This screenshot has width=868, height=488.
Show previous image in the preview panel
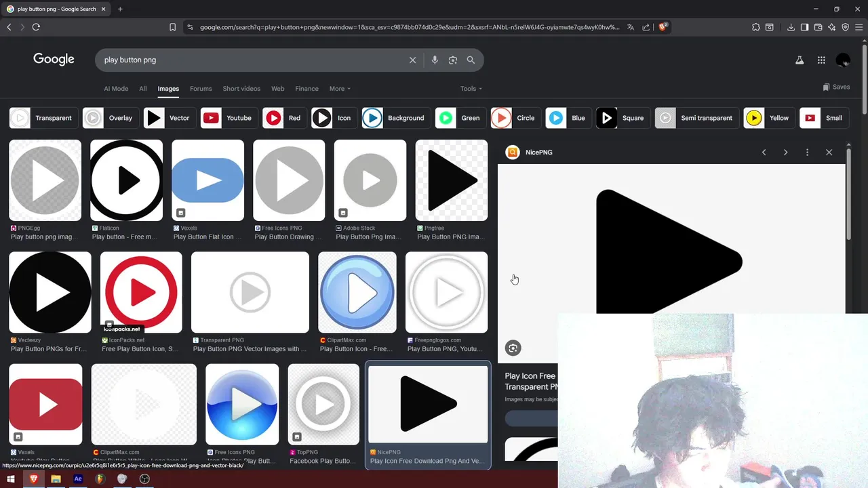point(764,152)
